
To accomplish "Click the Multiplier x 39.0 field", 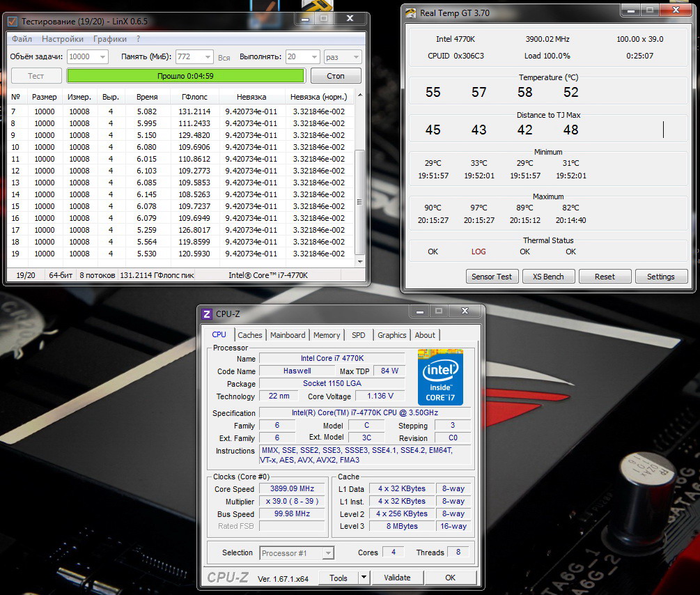I will pos(293,501).
